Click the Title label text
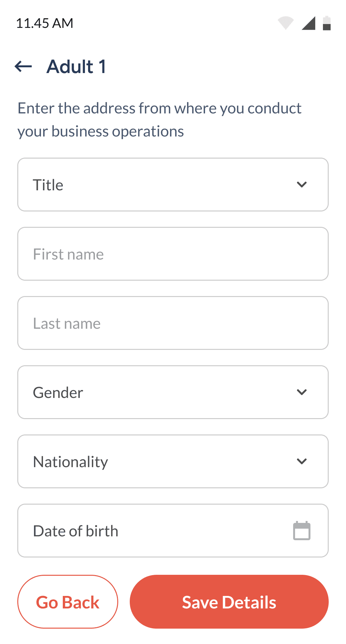 [x=48, y=185]
